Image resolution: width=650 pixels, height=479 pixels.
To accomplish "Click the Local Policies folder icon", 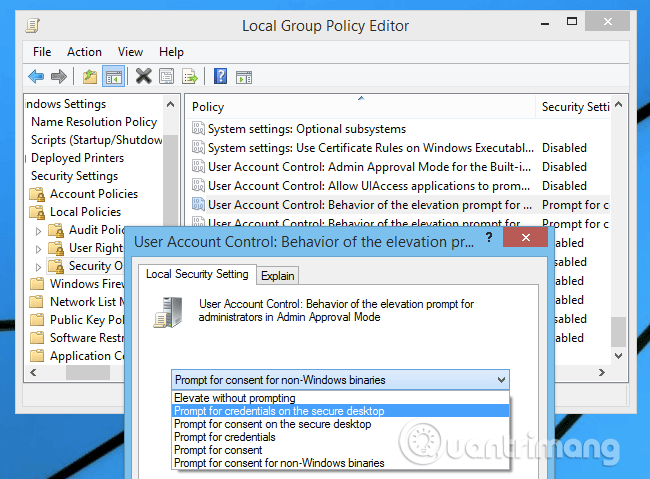I will click(x=37, y=212).
